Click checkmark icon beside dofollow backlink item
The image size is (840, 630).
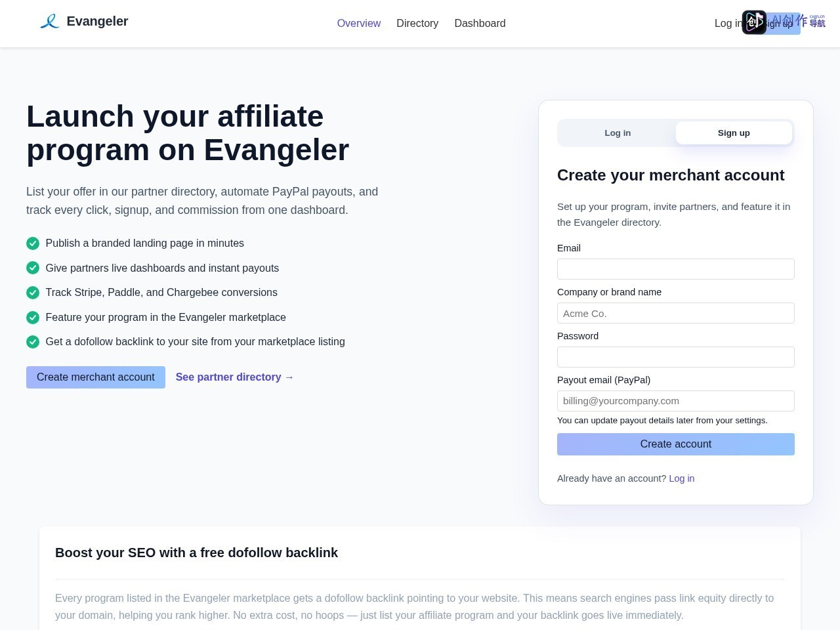point(33,342)
